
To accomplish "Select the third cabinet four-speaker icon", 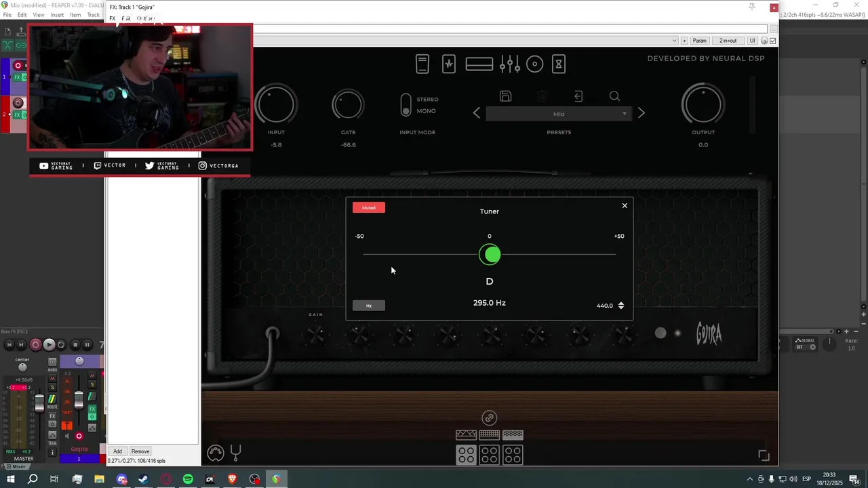I will click(513, 455).
